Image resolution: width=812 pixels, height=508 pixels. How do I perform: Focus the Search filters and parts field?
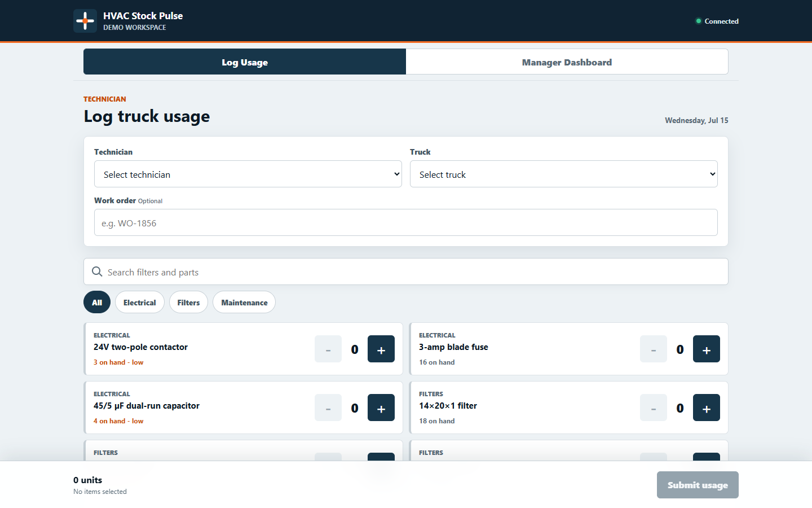point(406,271)
